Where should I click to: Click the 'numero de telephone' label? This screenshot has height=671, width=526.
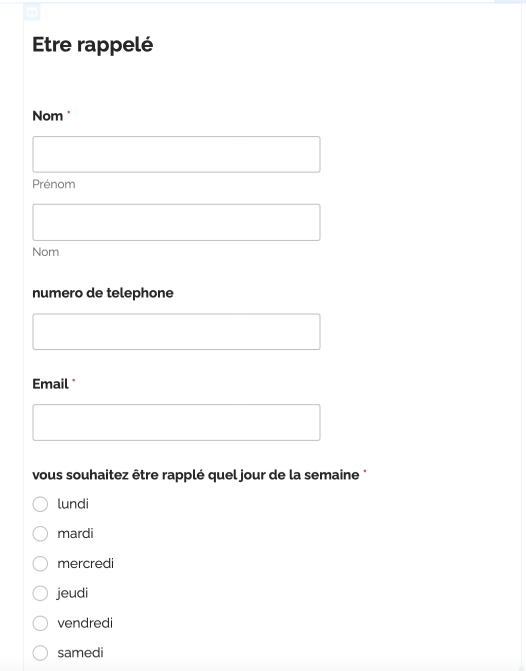coord(103,293)
